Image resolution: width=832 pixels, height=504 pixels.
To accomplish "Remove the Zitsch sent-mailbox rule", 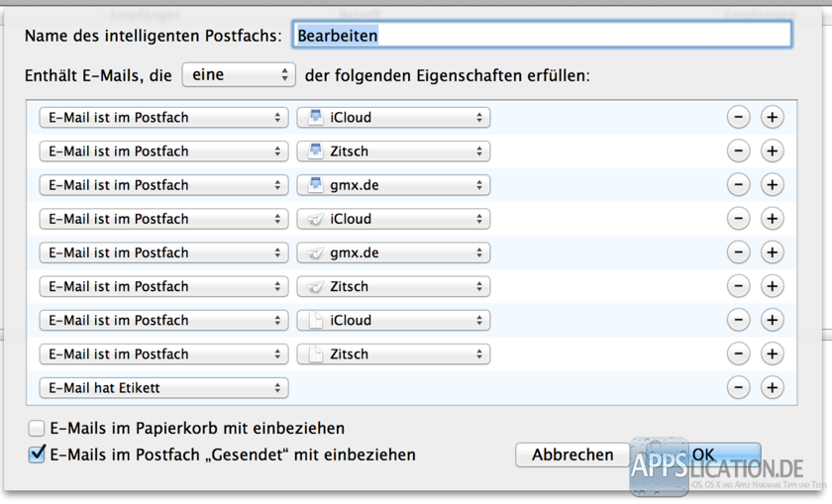I will (738, 286).
